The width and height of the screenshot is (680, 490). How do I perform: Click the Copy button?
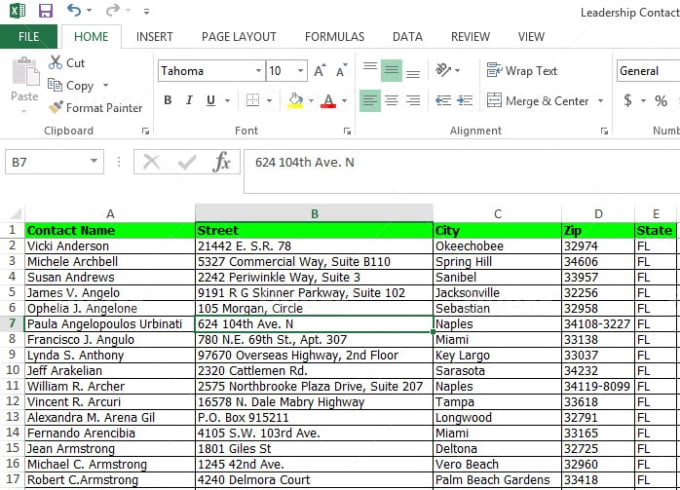coord(71,85)
